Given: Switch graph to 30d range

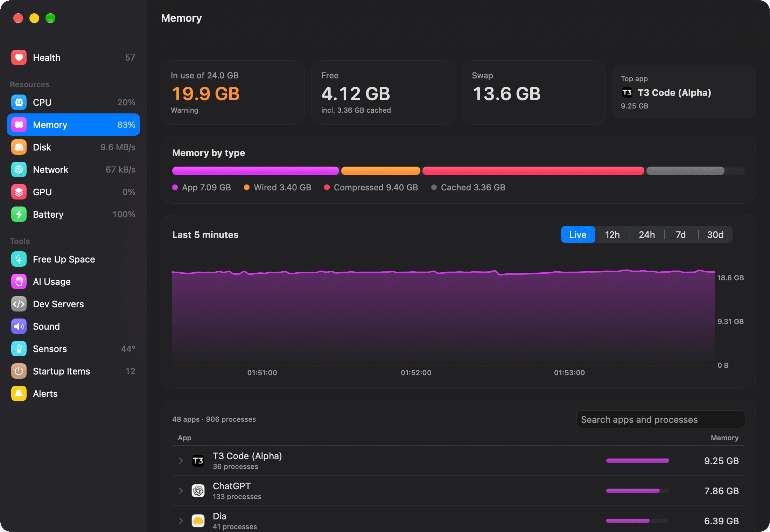Looking at the screenshot, I should [715, 234].
